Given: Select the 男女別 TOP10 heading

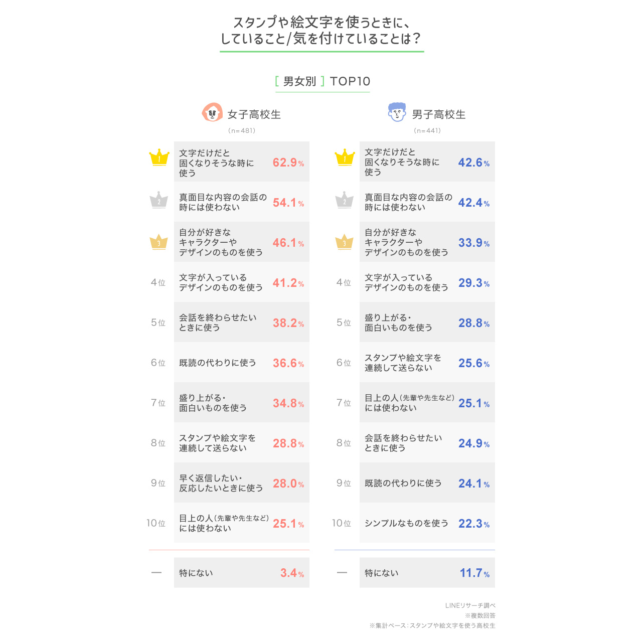Looking at the screenshot, I should point(323,81).
